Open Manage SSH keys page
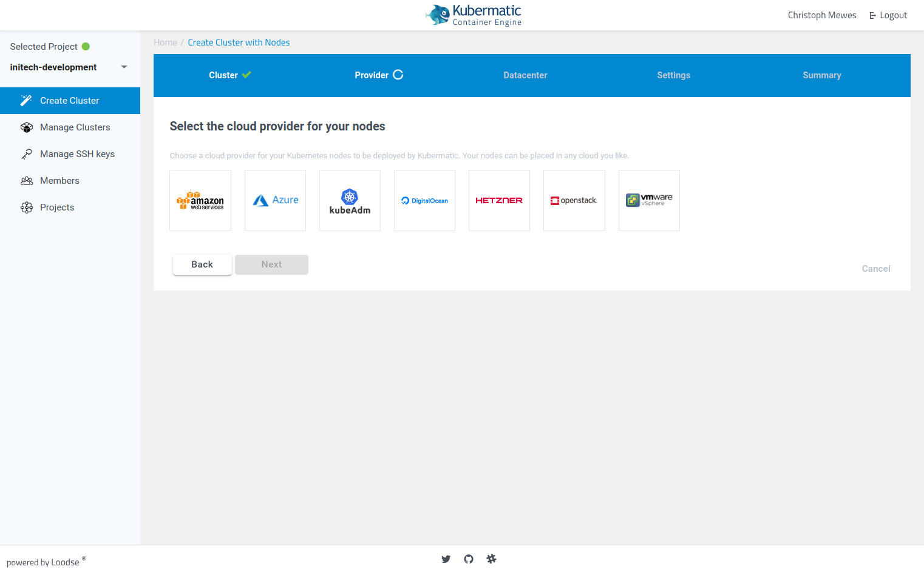924x572 pixels. [x=70, y=154]
